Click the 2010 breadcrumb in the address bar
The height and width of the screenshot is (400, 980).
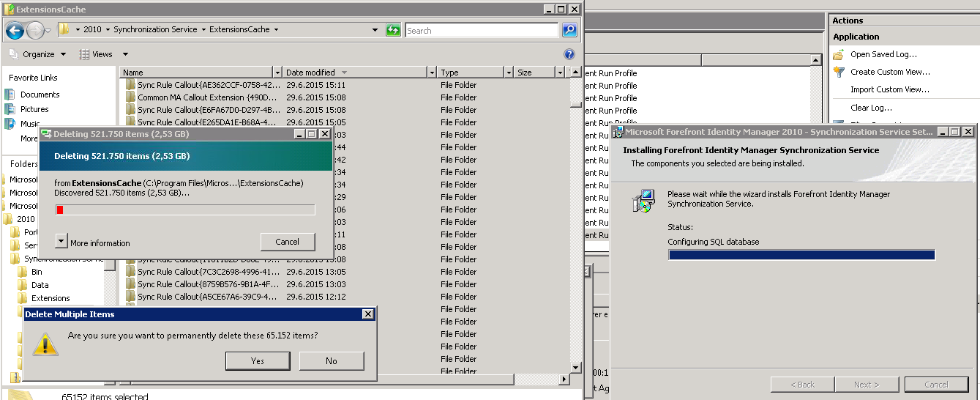tap(92, 29)
